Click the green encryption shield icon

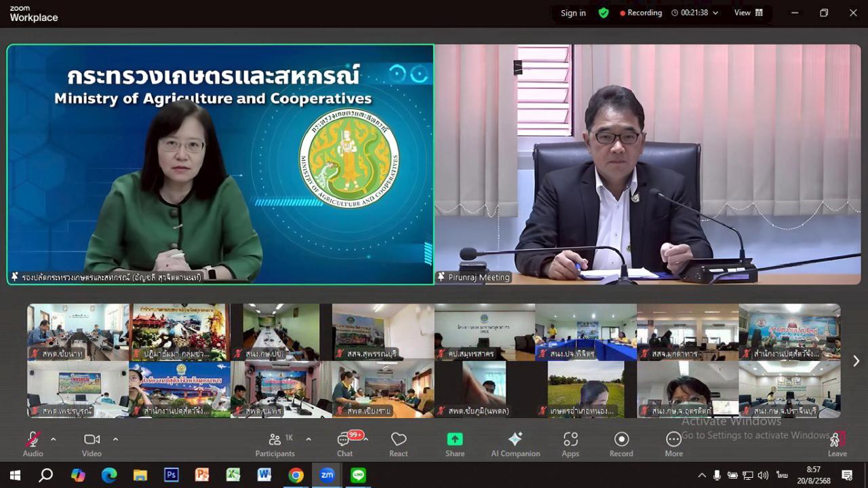point(604,13)
